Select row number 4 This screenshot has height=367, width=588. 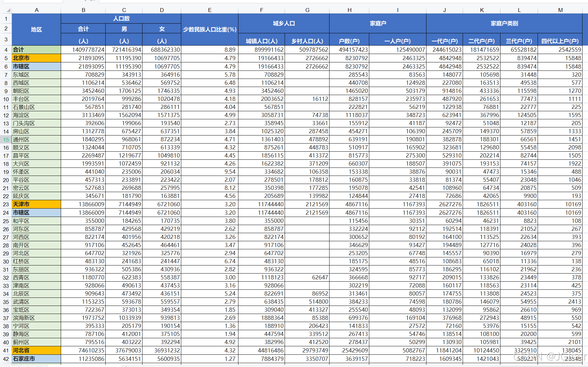coord(6,50)
